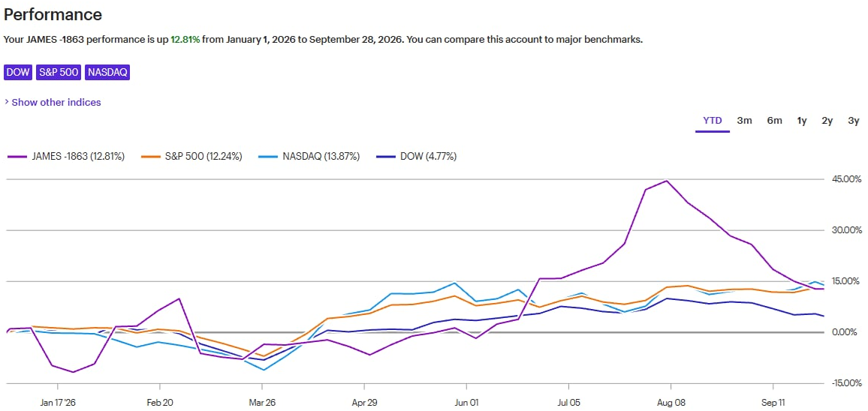Switch to the 3m time range
868x411 pixels.
744,121
